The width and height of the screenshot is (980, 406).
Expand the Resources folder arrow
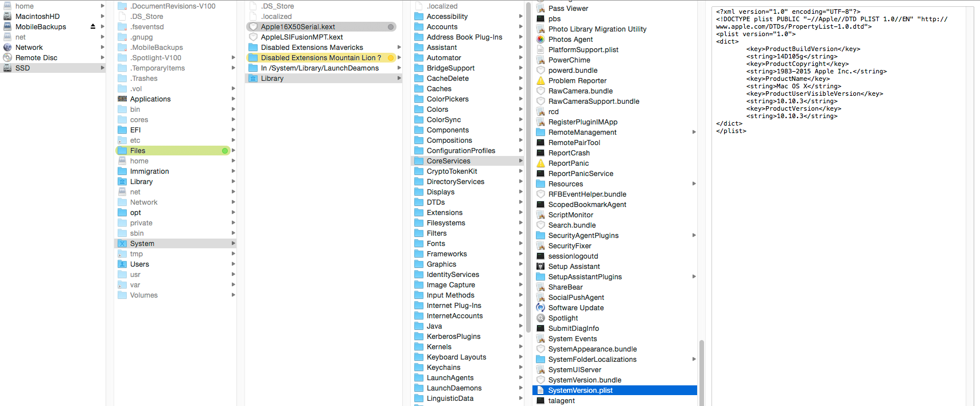694,184
